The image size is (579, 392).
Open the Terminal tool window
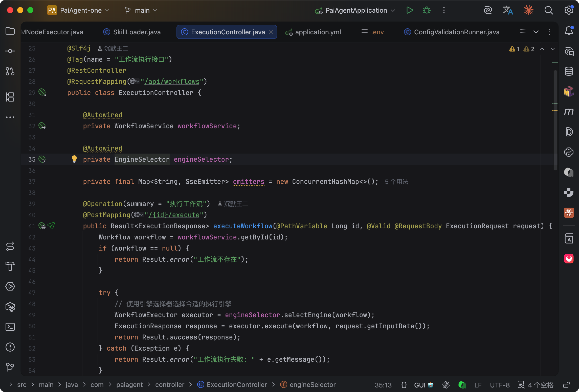coord(10,327)
